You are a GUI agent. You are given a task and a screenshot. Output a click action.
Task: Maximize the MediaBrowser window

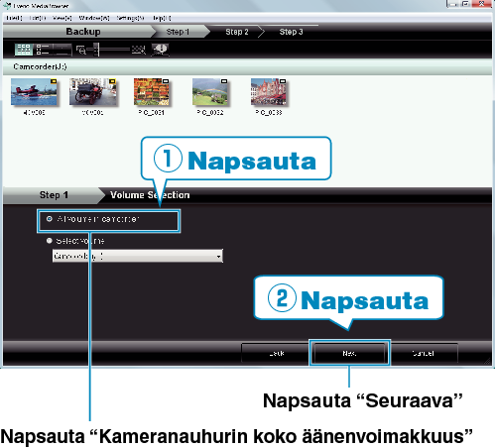(x=465, y=4)
